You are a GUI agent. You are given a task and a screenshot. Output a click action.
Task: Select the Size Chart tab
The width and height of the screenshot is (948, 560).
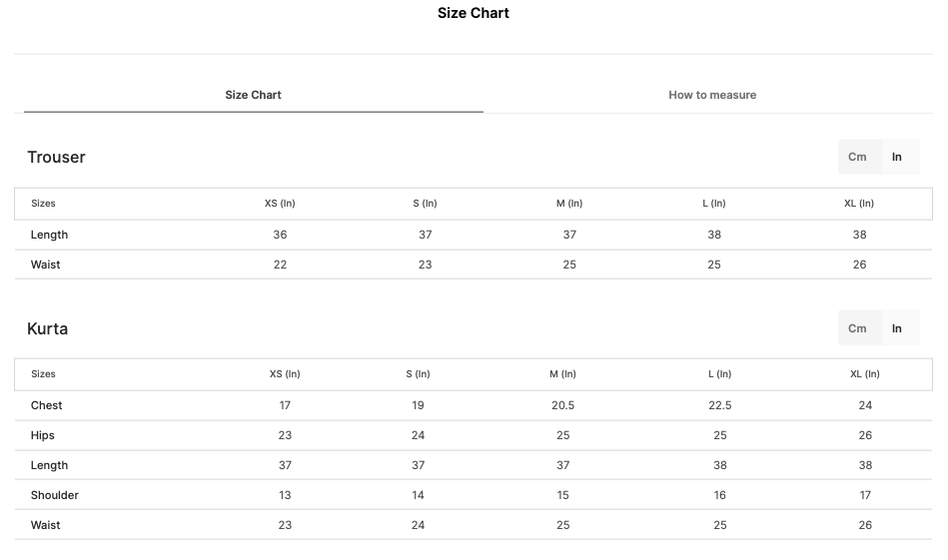pos(254,95)
